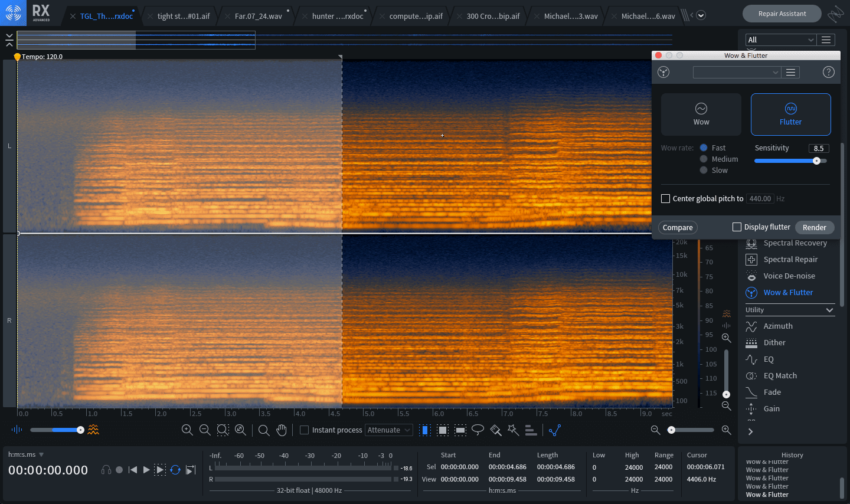850x504 pixels.
Task: Open the Wow & Flutter preset menu
Action: point(791,72)
